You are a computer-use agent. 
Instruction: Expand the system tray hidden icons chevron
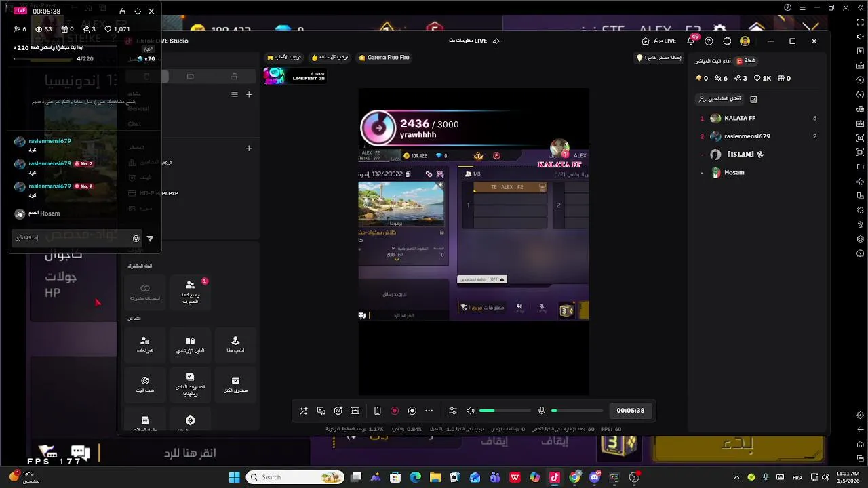pos(736,477)
